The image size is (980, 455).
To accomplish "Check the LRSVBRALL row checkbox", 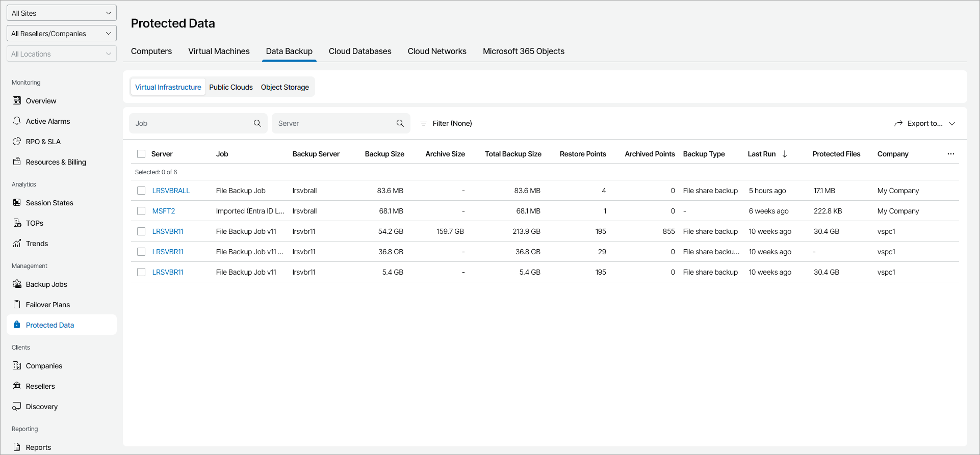I will tap(141, 191).
